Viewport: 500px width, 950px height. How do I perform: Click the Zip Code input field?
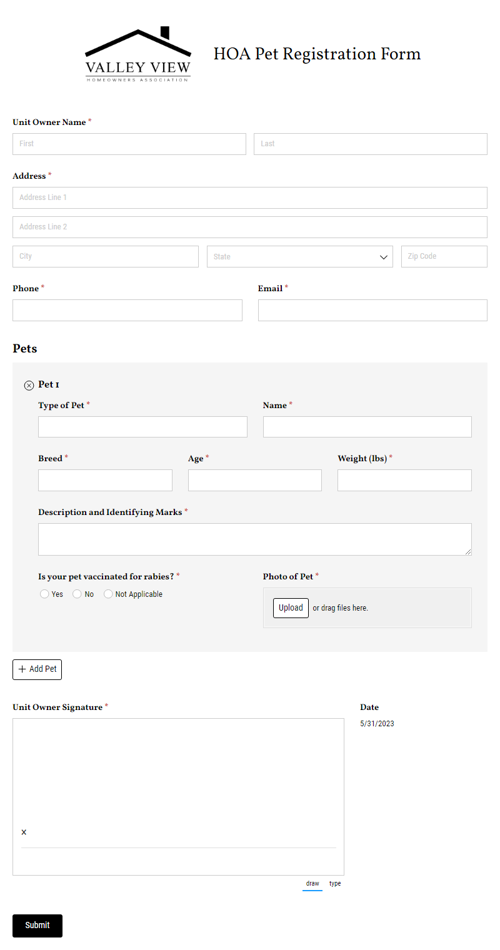click(444, 256)
